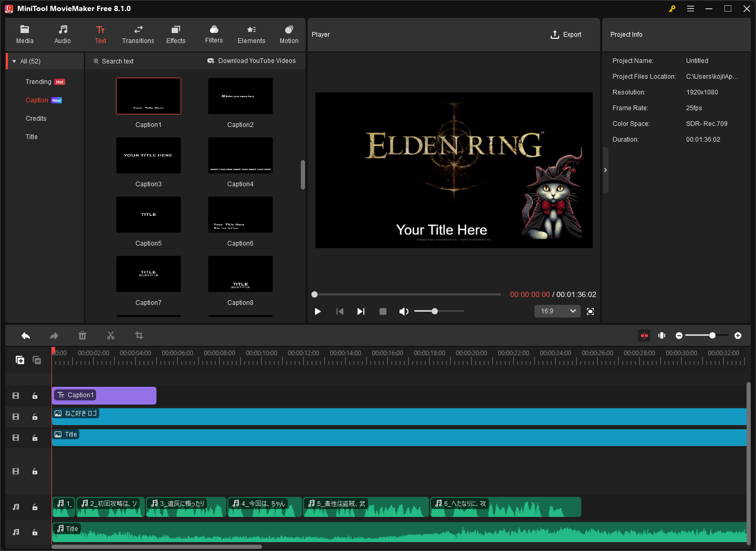Open the hamburger main menu
The width and height of the screenshot is (756, 551).
coord(690,8)
